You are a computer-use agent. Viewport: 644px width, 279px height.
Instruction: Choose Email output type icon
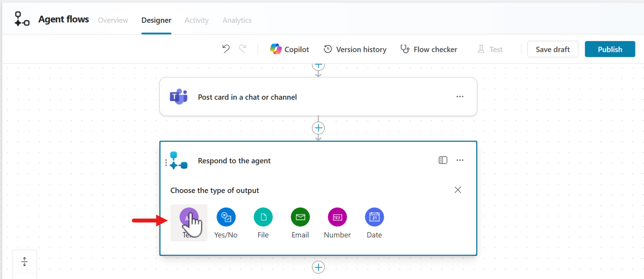click(x=300, y=217)
